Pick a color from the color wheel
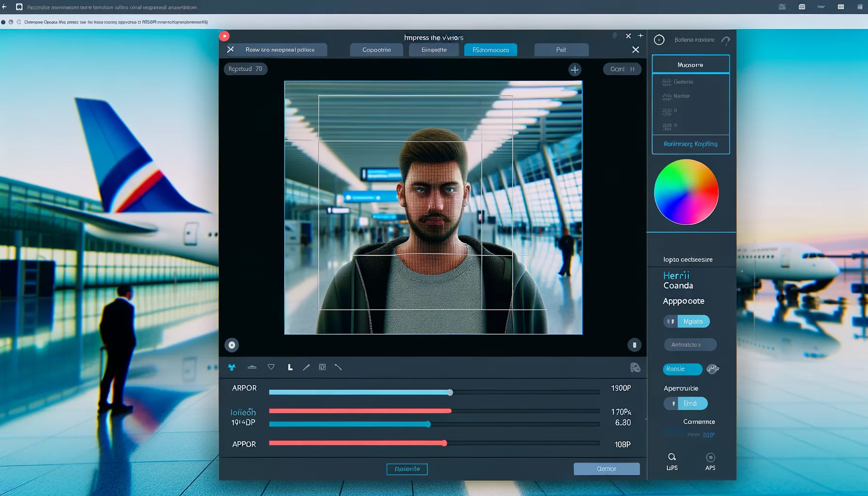The height and width of the screenshot is (496, 868). pyautogui.click(x=686, y=192)
